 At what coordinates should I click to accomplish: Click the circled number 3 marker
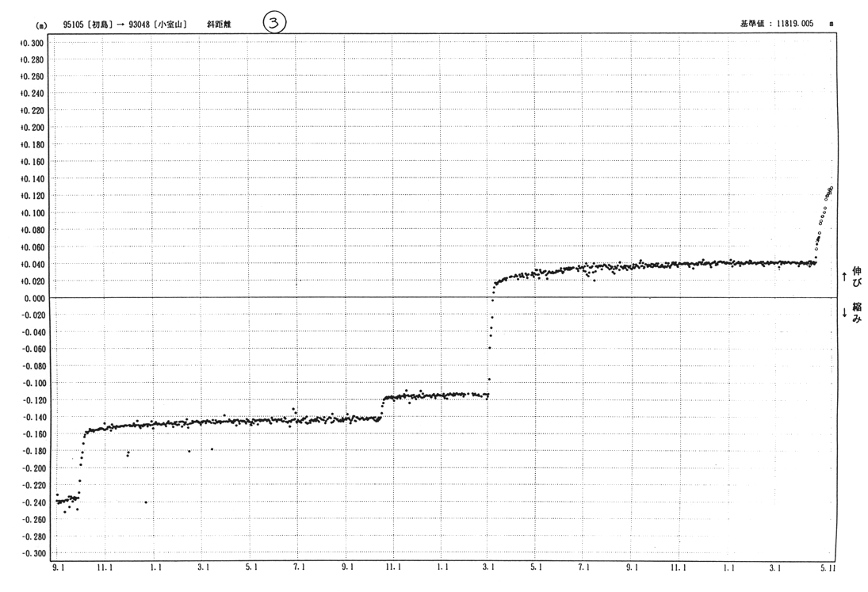pos(273,24)
